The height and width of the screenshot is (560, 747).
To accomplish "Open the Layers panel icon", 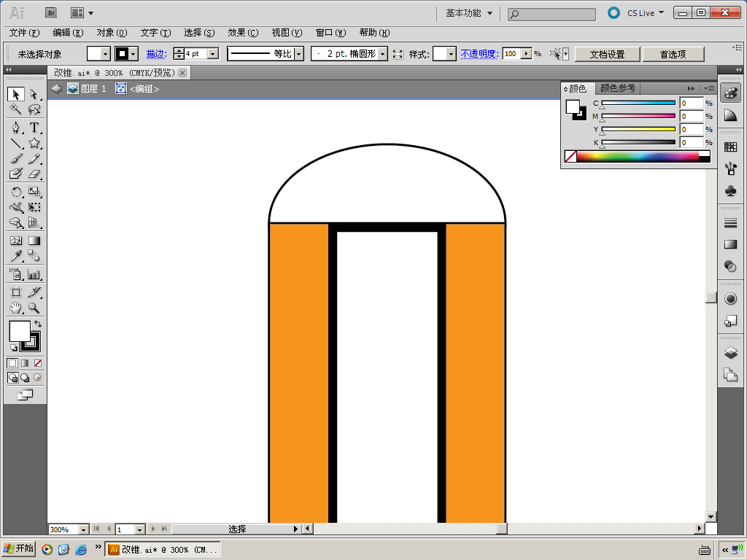I will coord(730,353).
